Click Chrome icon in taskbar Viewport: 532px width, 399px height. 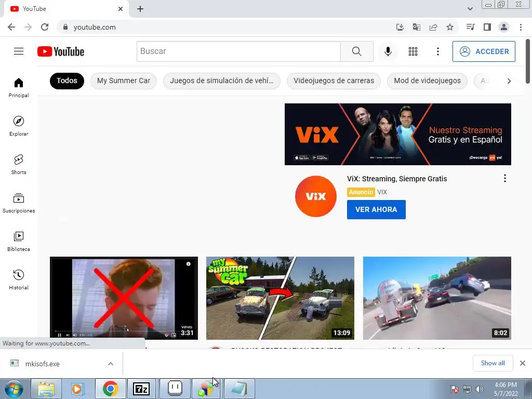point(110,389)
